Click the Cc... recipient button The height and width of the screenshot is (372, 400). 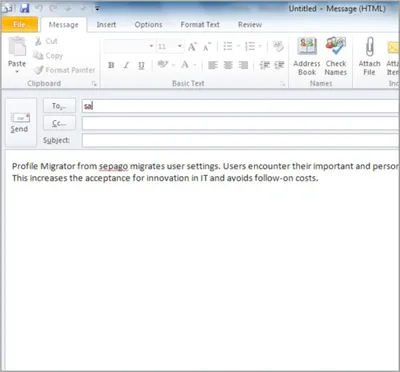tap(59, 123)
